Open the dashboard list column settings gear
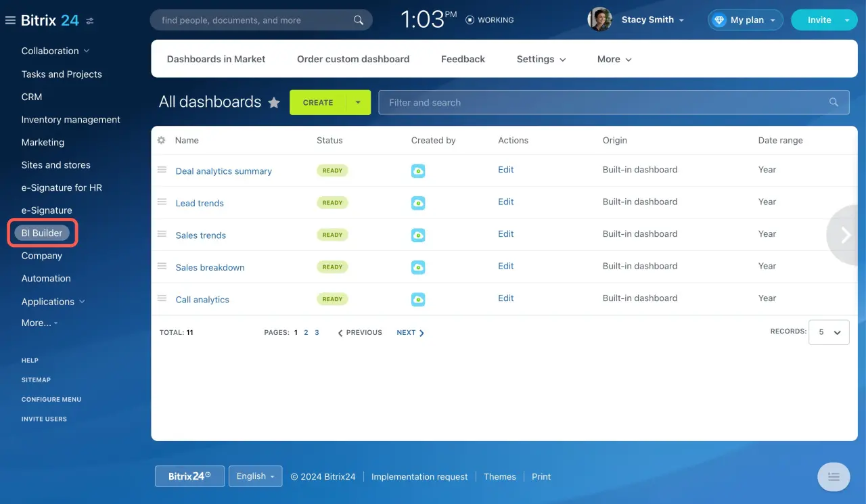866x504 pixels. (161, 140)
